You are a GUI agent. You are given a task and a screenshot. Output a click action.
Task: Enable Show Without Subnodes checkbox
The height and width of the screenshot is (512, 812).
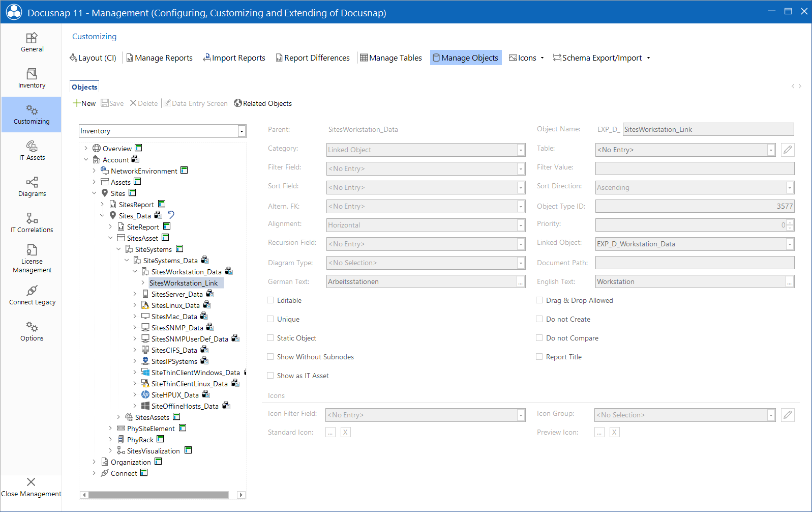(x=270, y=357)
